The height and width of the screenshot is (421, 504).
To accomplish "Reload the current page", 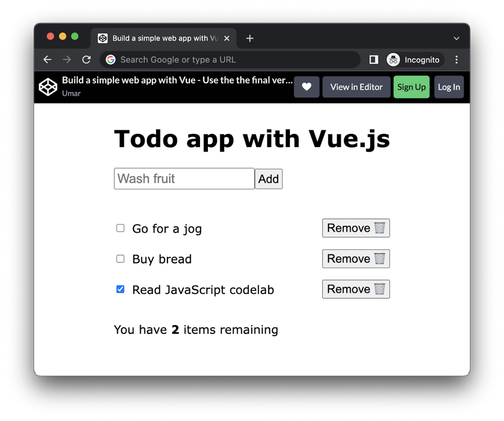I will [x=86, y=59].
